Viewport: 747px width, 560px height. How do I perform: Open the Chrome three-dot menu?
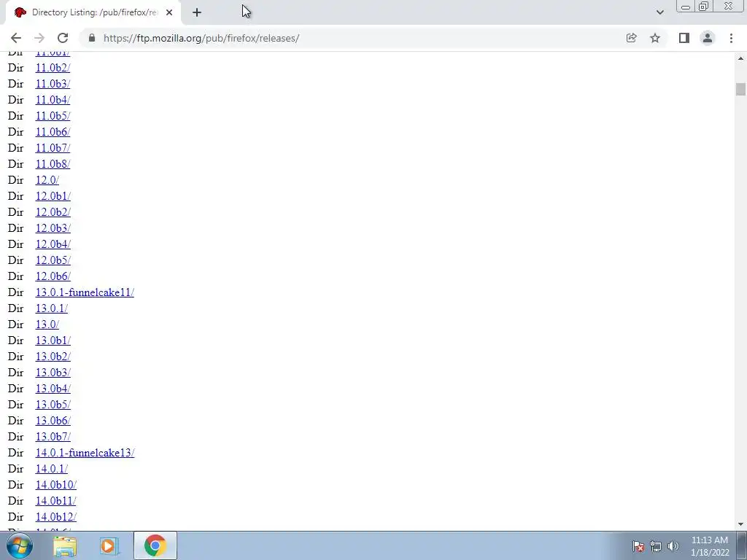(x=731, y=38)
